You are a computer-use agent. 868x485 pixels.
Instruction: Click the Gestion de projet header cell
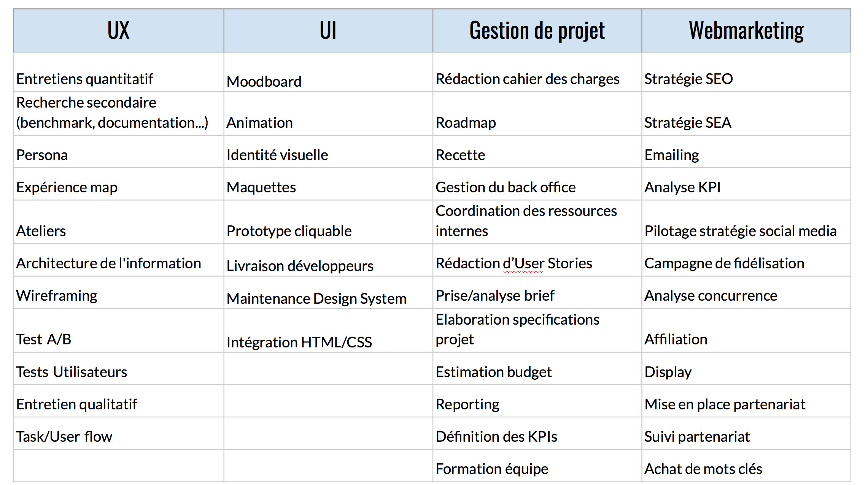[x=537, y=31]
